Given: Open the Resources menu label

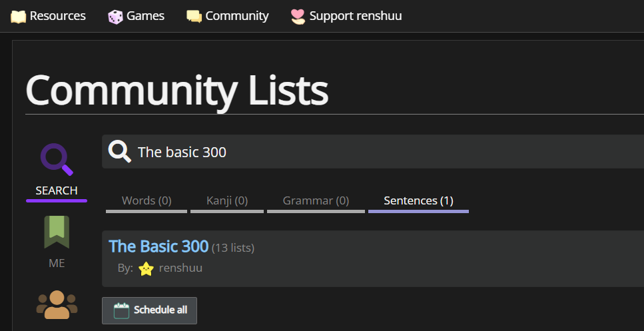Looking at the screenshot, I should pos(58,17).
